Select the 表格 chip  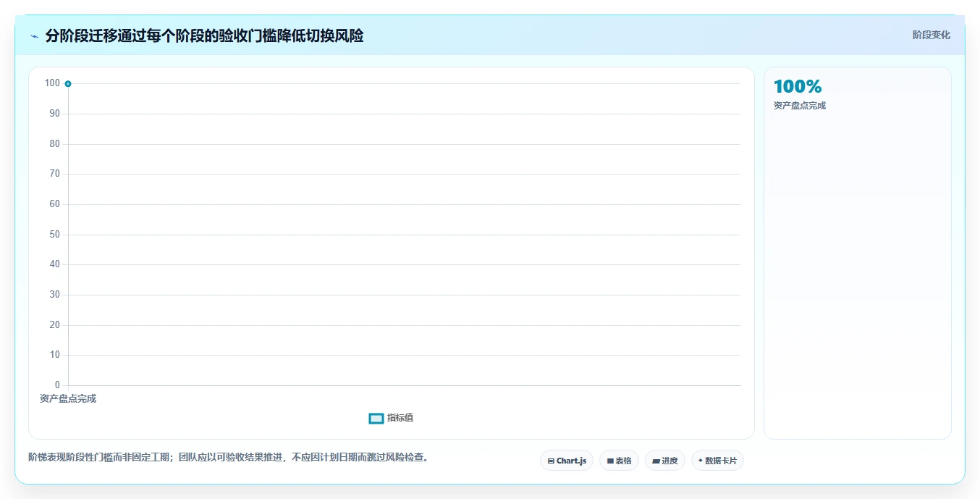click(x=619, y=461)
